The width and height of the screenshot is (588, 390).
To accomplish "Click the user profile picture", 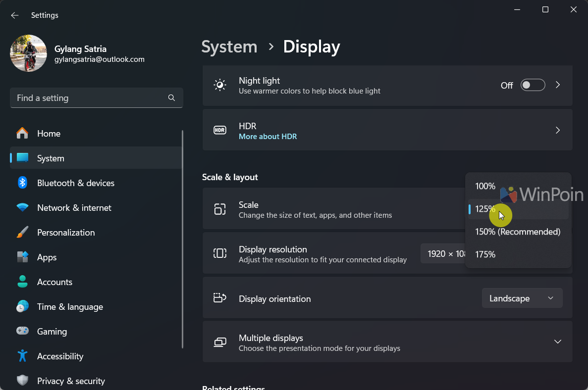I will 28,53.
